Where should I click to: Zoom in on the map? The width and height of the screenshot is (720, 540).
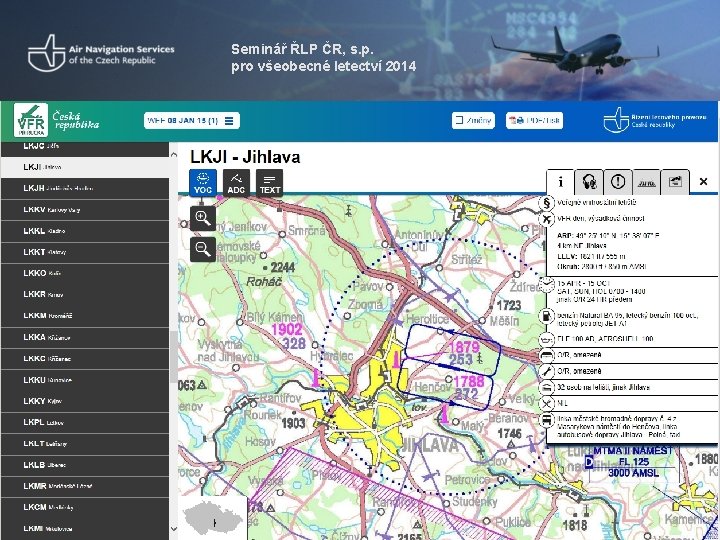pyautogui.click(x=203, y=218)
